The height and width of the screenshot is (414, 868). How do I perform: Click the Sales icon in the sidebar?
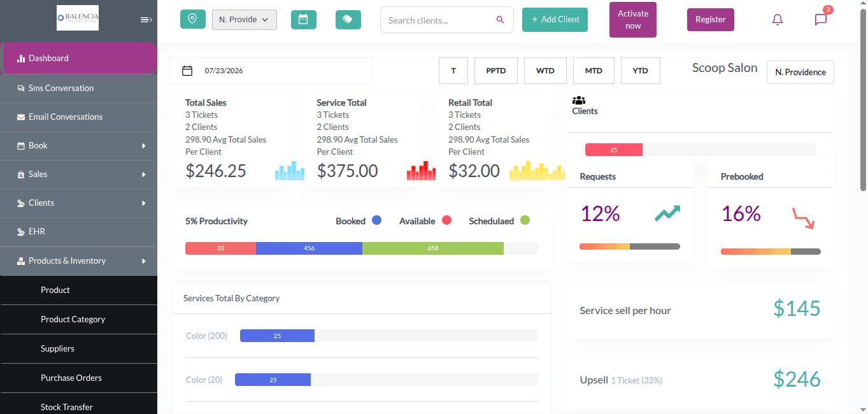coord(21,175)
